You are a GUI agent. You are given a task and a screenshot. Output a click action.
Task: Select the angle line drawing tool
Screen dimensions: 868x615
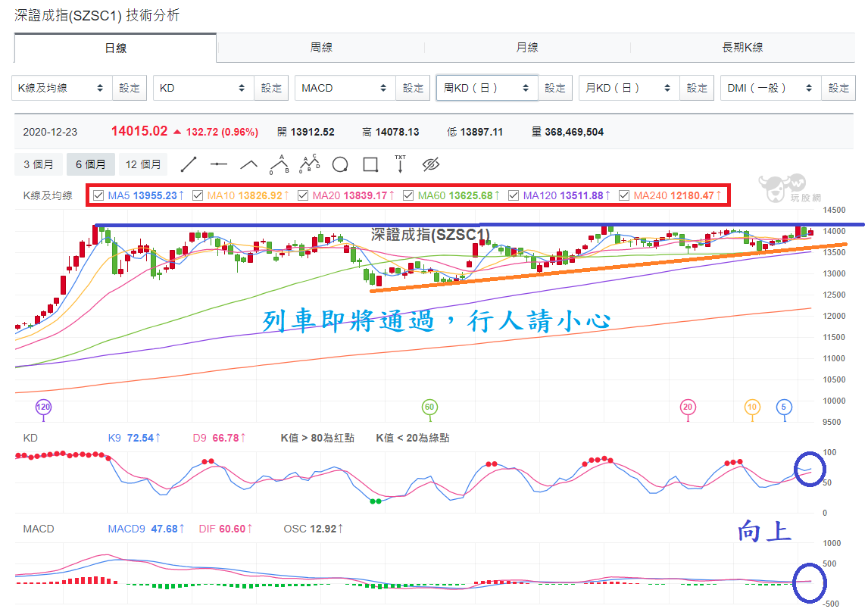[249, 164]
